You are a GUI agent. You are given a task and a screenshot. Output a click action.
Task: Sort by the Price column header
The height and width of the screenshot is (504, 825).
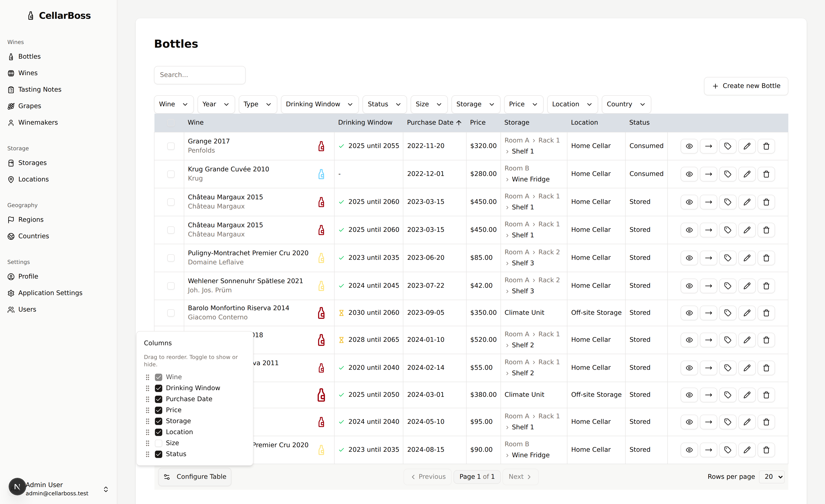pos(477,123)
